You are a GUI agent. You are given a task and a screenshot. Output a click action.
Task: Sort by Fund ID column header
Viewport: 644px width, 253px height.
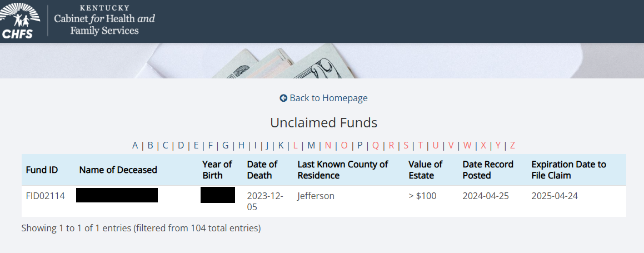point(42,170)
